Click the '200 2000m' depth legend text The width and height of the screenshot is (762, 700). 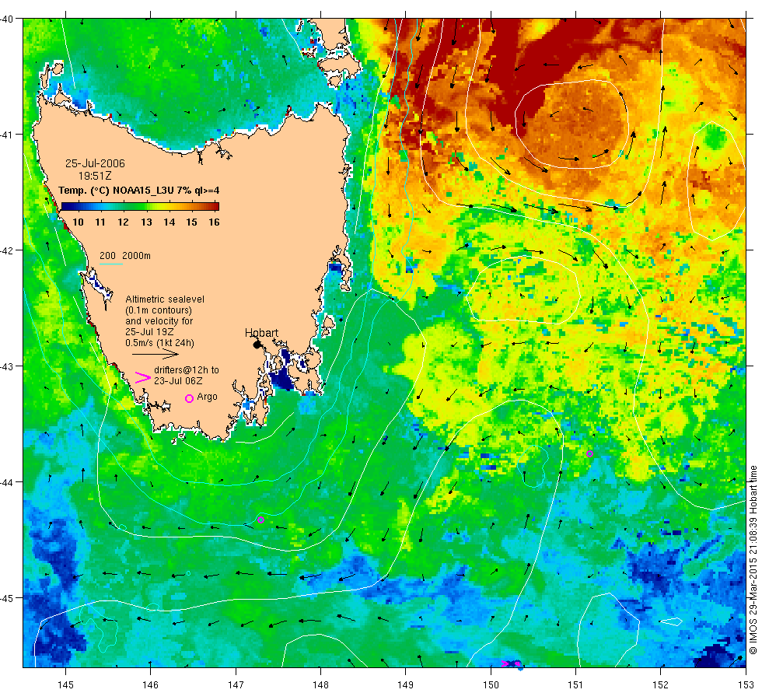point(125,256)
